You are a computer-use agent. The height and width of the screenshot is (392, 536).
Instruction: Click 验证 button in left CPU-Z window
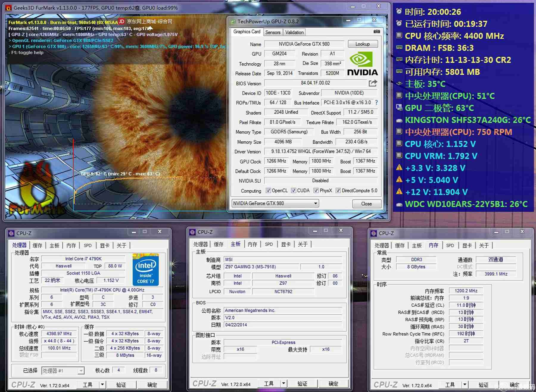point(121,385)
